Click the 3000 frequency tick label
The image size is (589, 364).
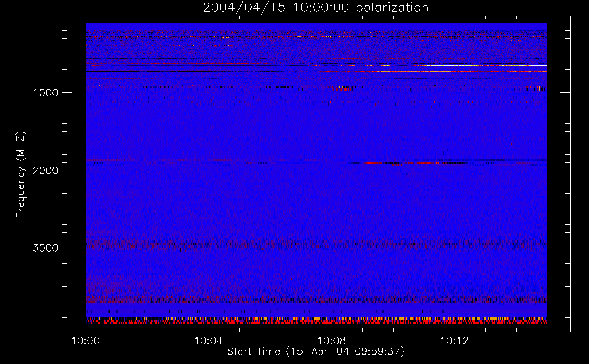pyautogui.click(x=46, y=248)
